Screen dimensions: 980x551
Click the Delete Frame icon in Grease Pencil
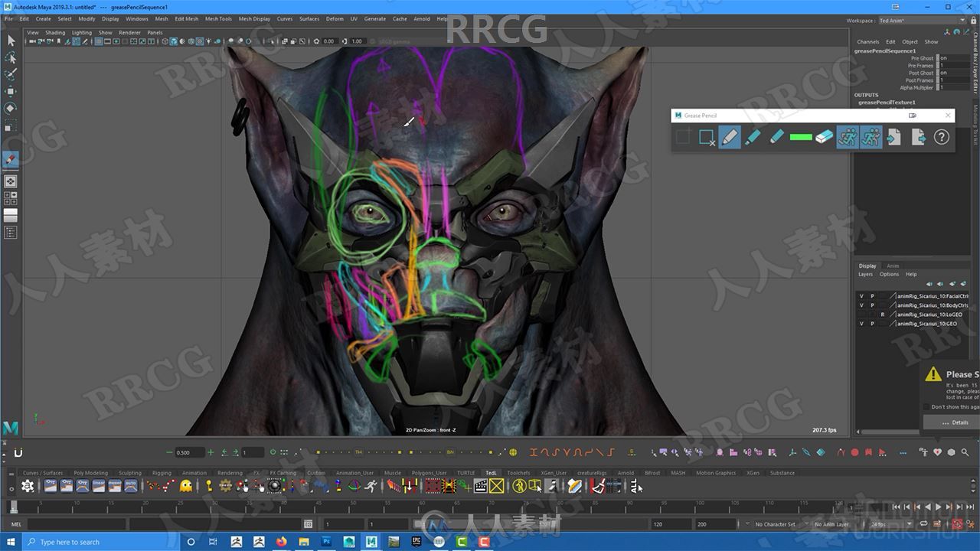[706, 137]
